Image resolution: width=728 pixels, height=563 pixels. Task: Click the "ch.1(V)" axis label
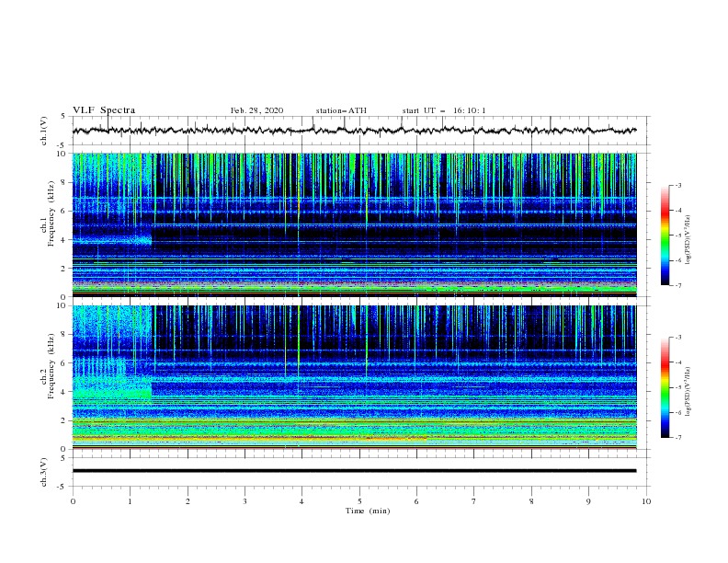(x=44, y=131)
